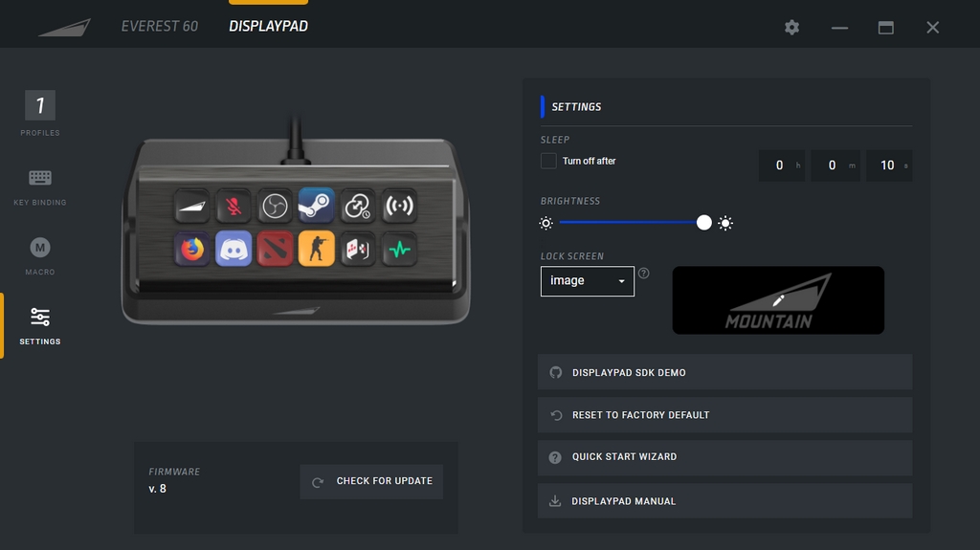Open the Settings section in sidebar
This screenshot has width=980, height=550.
coord(40,325)
